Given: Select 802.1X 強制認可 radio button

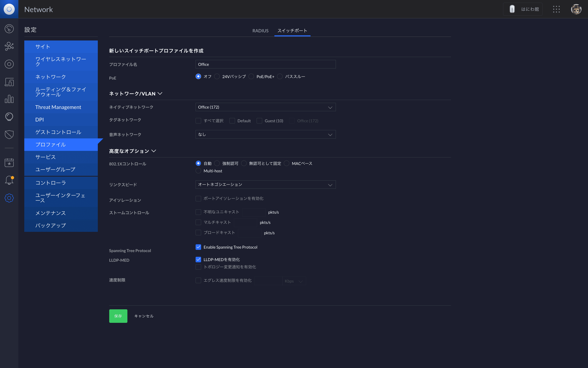Looking at the screenshot, I should point(217,163).
